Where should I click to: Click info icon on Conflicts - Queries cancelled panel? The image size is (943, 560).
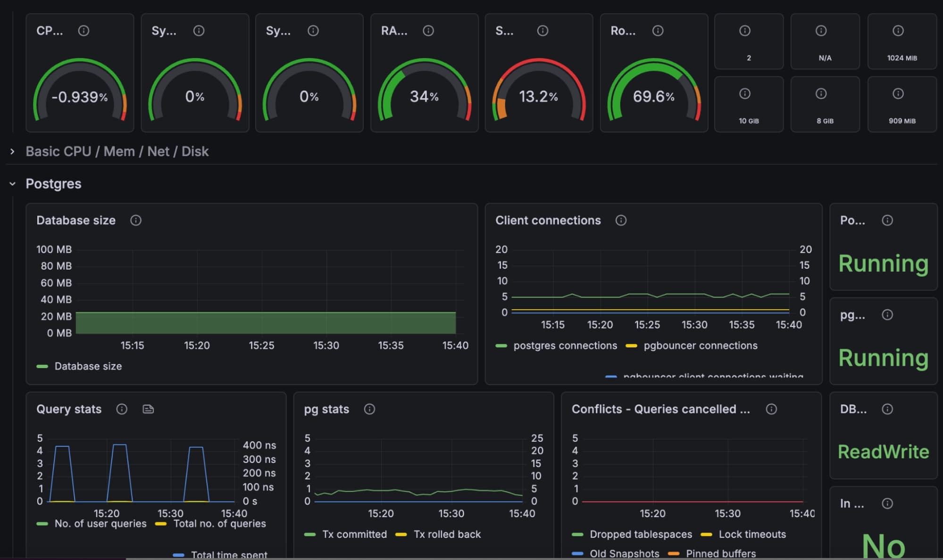coord(771,409)
